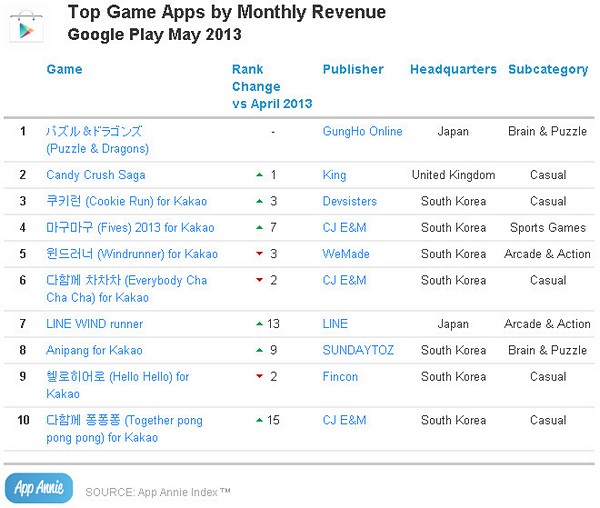Screen dimensions: 600x508
Task: Open GungHo Online publisher link
Action: click(x=362, y=131)
